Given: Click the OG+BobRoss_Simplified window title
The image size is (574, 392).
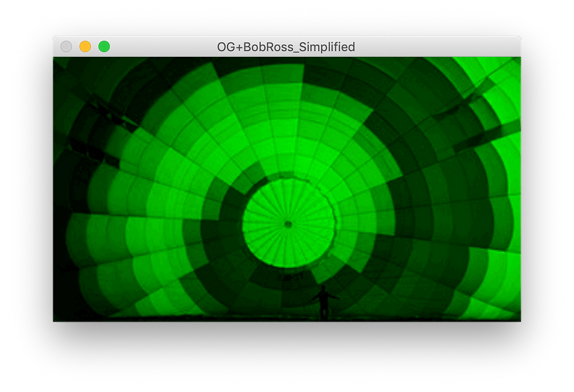Looking at the screenshot, I should pos(286,47).
